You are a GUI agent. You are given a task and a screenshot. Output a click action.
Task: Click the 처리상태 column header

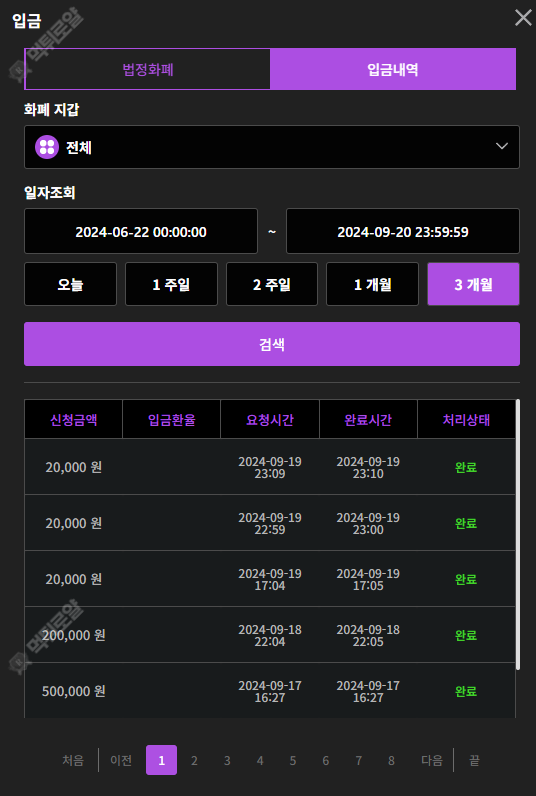click(466, 419)
